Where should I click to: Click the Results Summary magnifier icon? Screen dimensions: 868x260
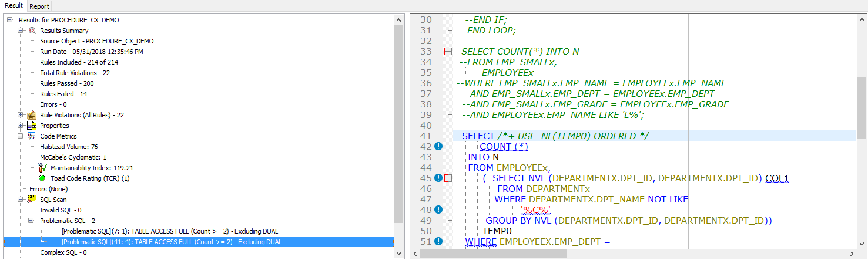point(32,31)
